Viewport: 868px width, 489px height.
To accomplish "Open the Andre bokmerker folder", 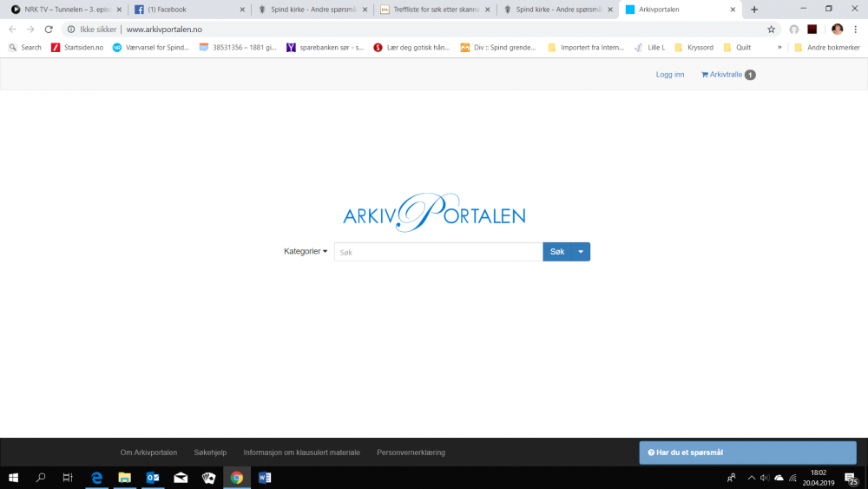I will [x=827, y=48].
